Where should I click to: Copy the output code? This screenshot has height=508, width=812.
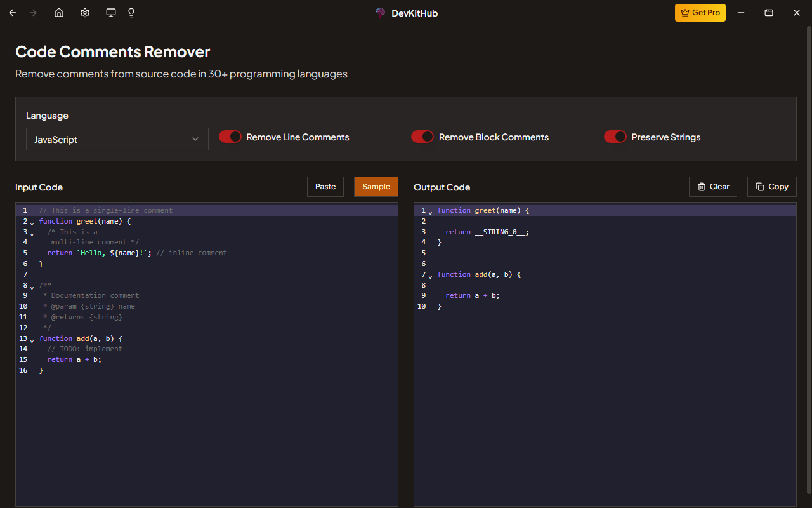(x=772, y=187)
